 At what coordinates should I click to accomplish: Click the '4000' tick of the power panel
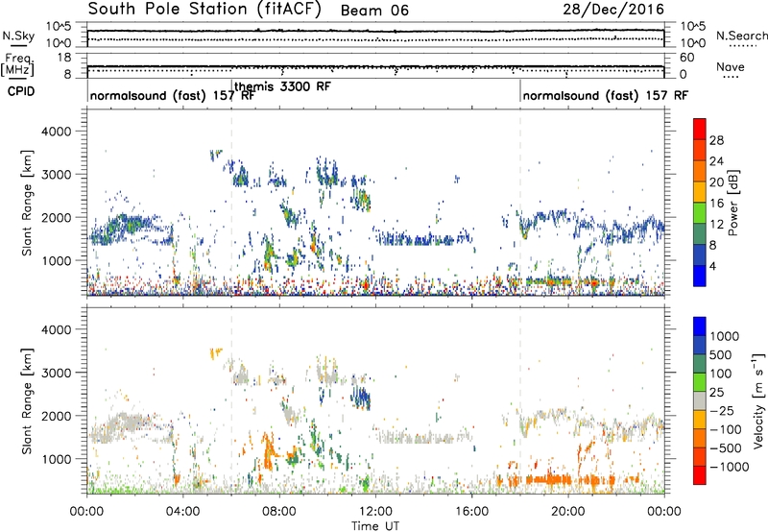56,132
